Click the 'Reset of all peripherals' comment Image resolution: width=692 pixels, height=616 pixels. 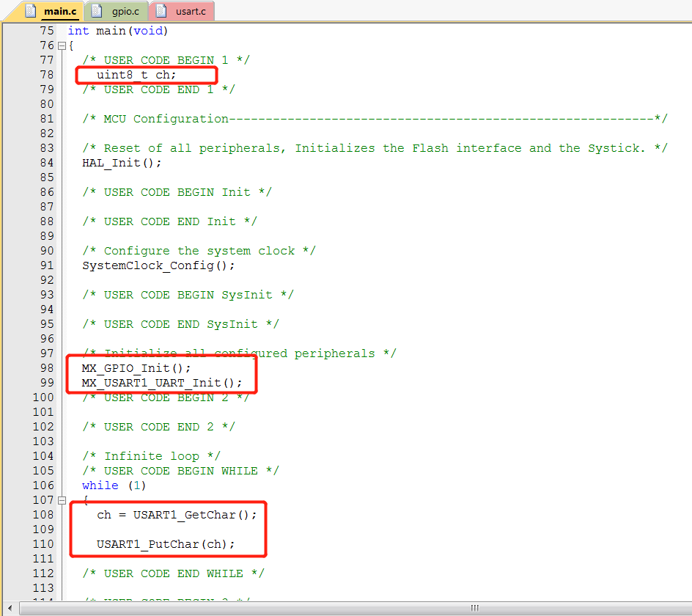pos(375,148)
